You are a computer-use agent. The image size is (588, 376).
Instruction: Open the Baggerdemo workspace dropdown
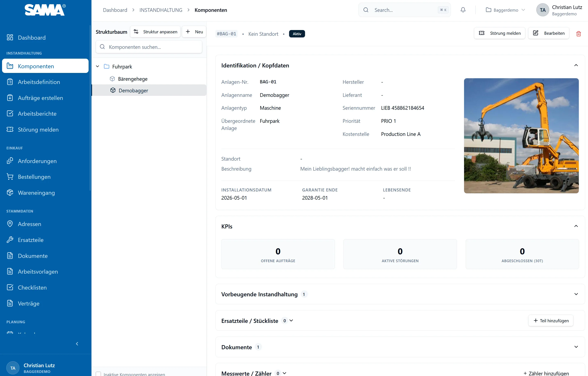[505, 10]
